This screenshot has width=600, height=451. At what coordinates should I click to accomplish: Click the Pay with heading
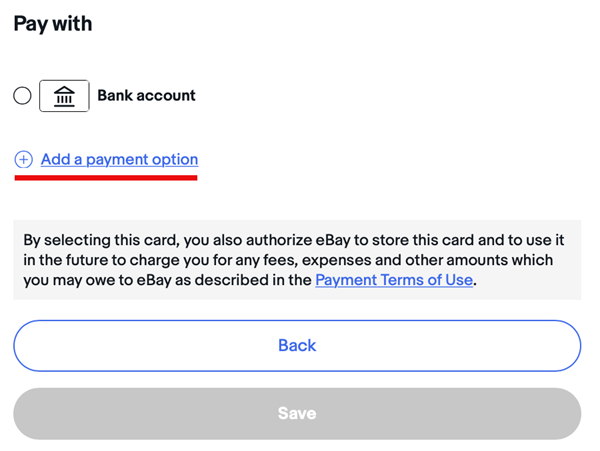tap(53, 24)
